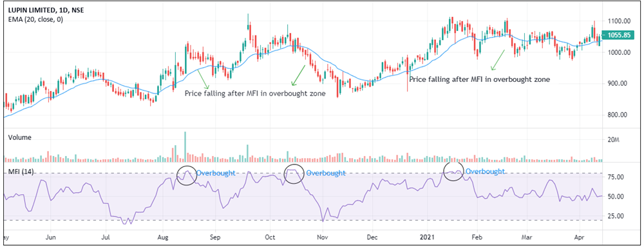This screenshot has width=644, height=247.
Task: Click the Mar label on time axis
Action: coord(526,237)
